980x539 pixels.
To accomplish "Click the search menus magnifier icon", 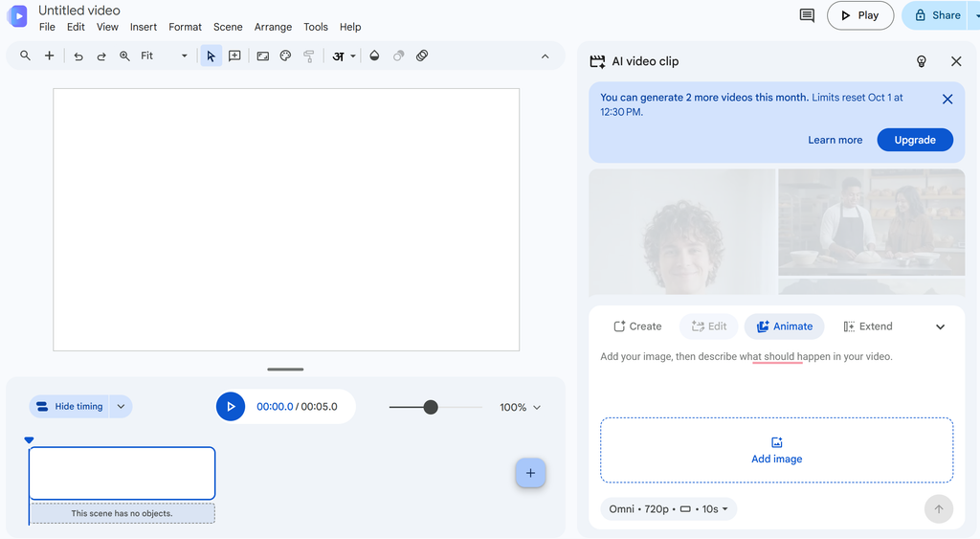I will [x=25, y=56].
